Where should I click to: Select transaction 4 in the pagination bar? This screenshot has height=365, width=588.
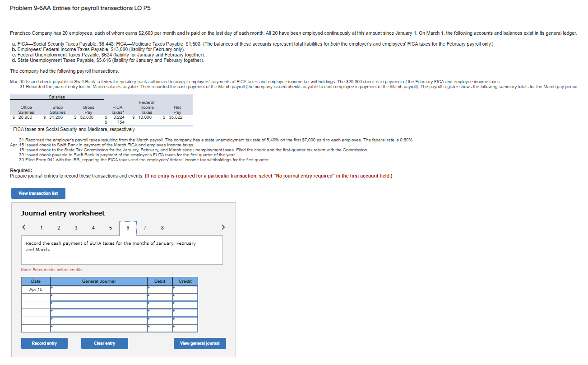pos(93,228)
